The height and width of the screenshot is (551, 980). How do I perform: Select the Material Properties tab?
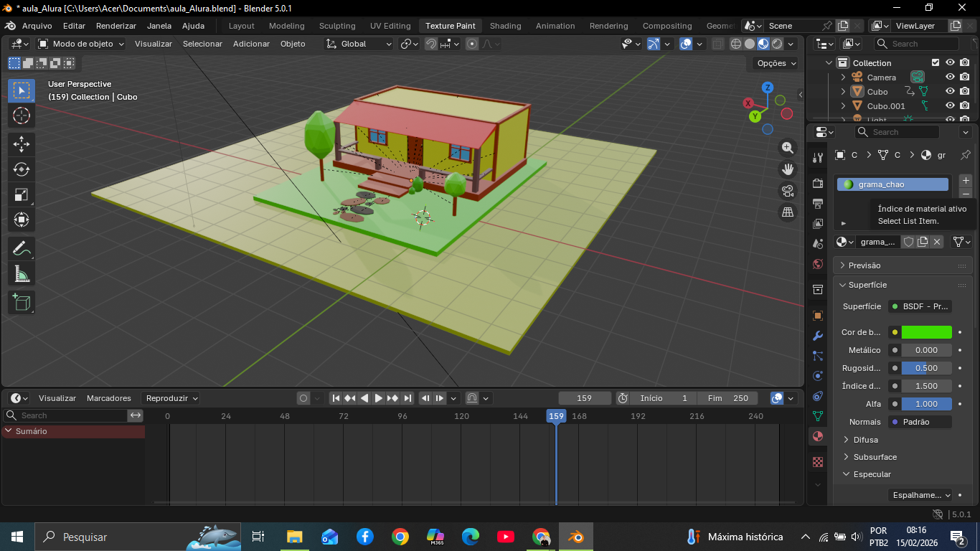click(x=817, y=435)
